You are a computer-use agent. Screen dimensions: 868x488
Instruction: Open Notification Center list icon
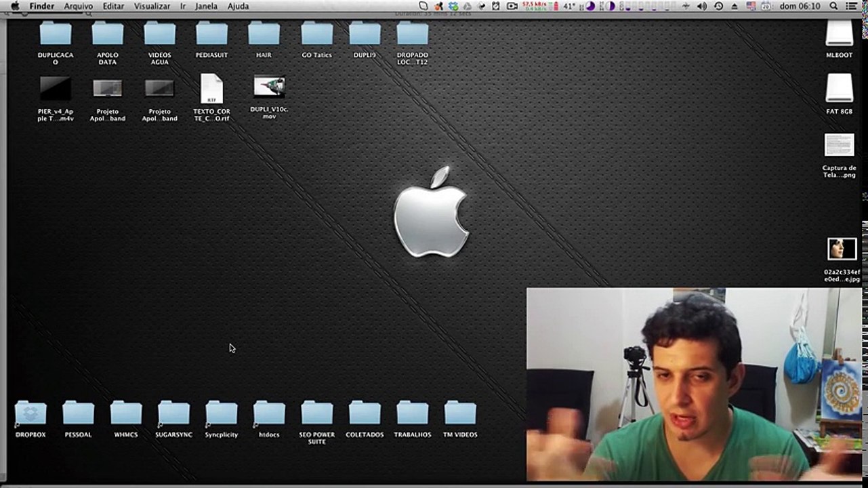(852, 6)
